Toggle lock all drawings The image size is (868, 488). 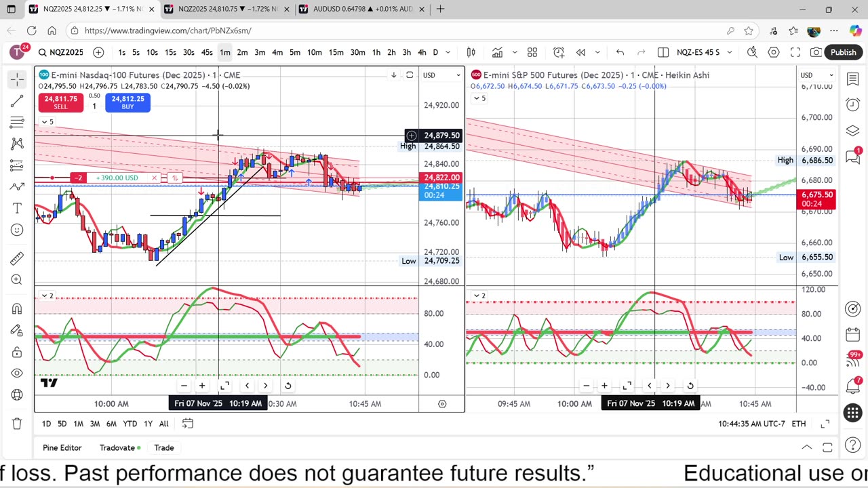(x=17, y=352)
